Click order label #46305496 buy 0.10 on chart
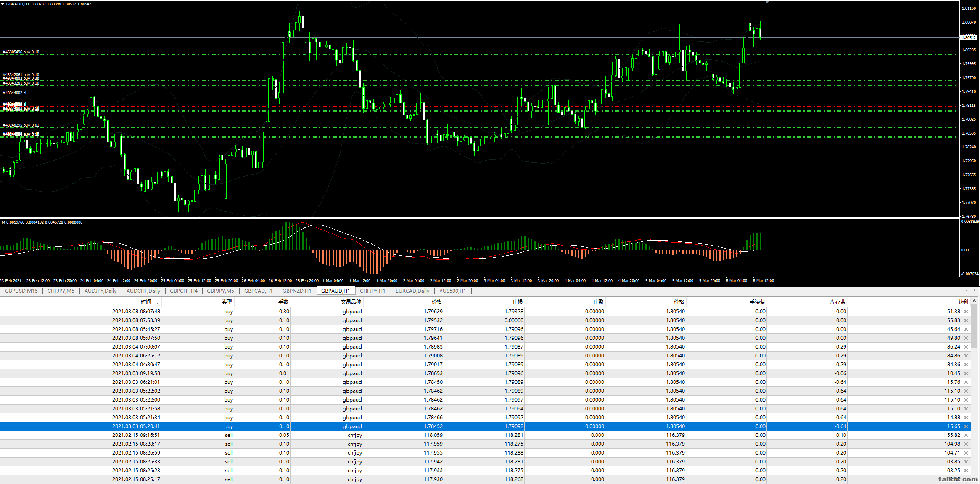 click(21, 52)
